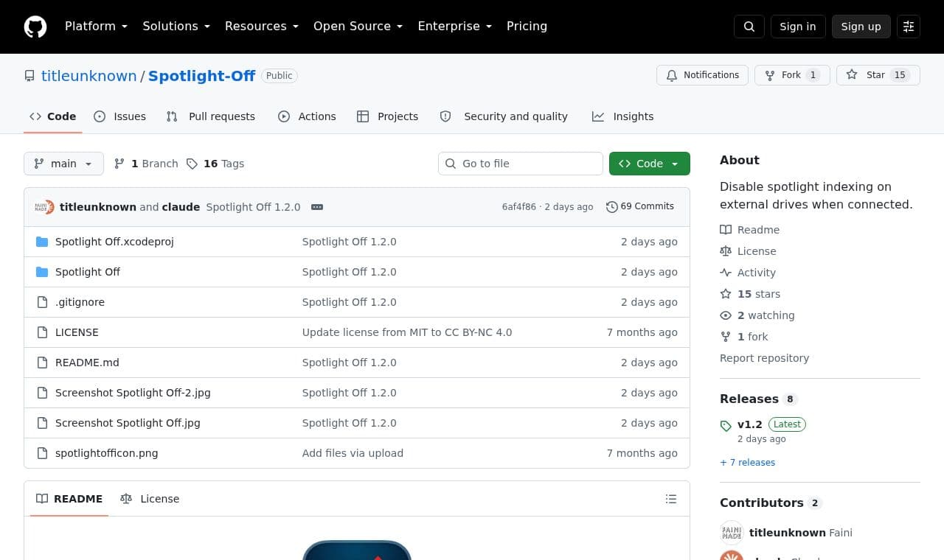
Task: Click the ellipsis commit message expander
Action: coord(317,207)
